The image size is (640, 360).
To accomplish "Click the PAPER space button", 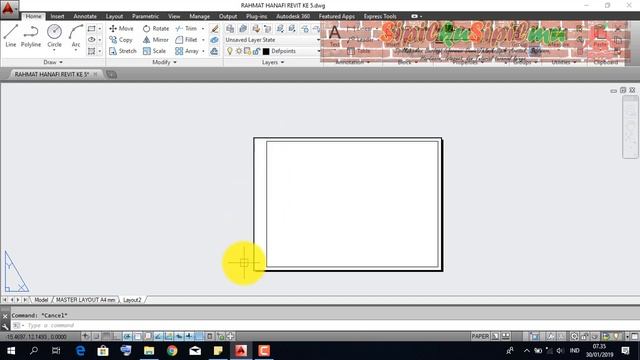I will (480, 336).
